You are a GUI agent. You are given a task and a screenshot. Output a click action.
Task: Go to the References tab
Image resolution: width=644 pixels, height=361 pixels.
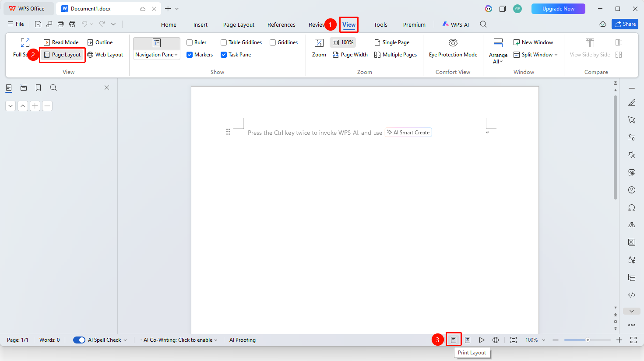coord(282,25)
